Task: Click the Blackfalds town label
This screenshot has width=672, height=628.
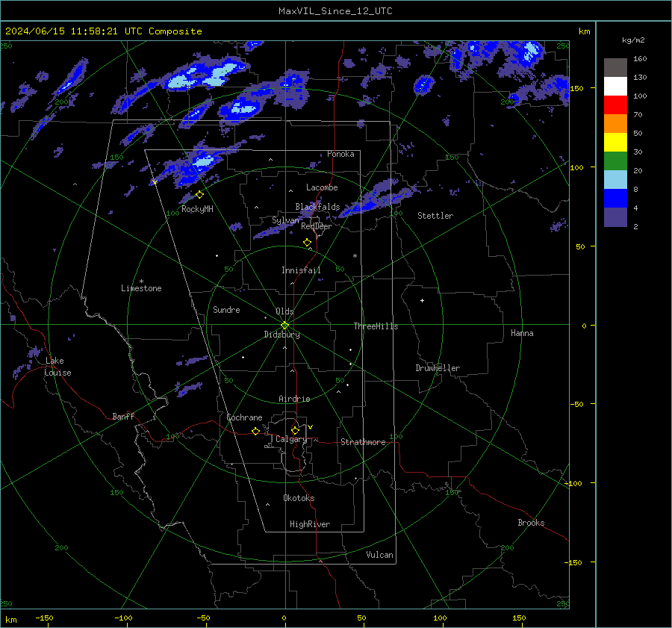Action: pos(317,207)
